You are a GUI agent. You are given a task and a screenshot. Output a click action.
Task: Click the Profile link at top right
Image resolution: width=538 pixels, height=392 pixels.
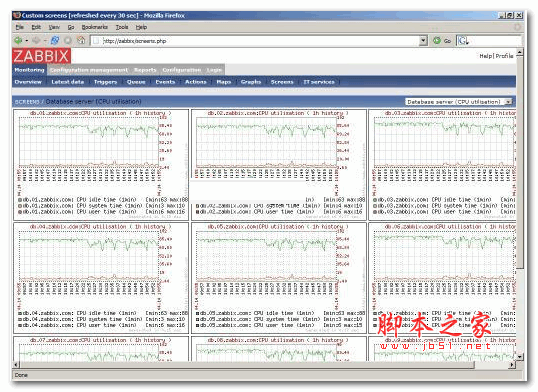(x=504, y=56)
